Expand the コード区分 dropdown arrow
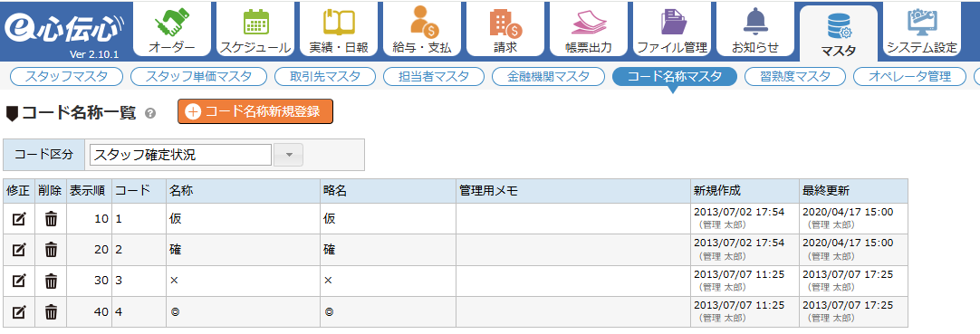Image resolution: width=980 pixels, height=334 pixels. coord(289,156)
